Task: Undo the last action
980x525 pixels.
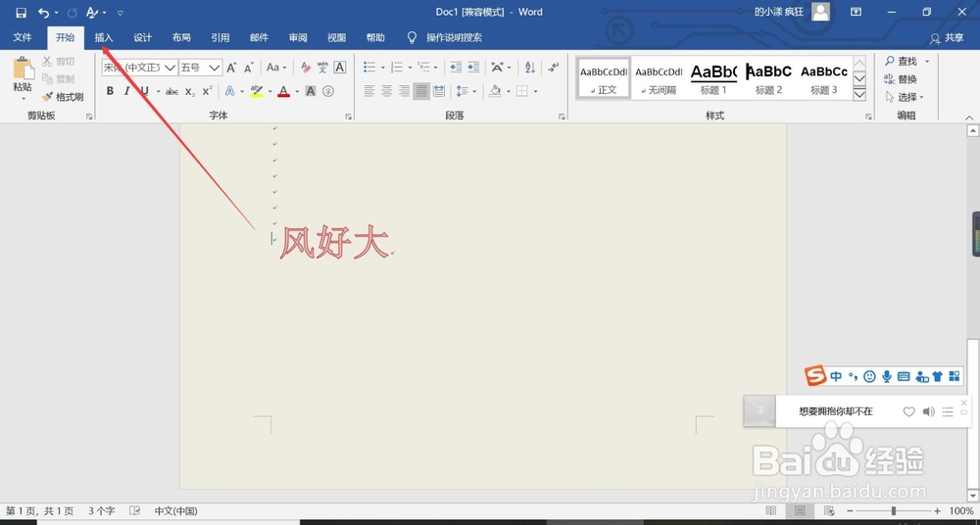Action: (43, 13)
